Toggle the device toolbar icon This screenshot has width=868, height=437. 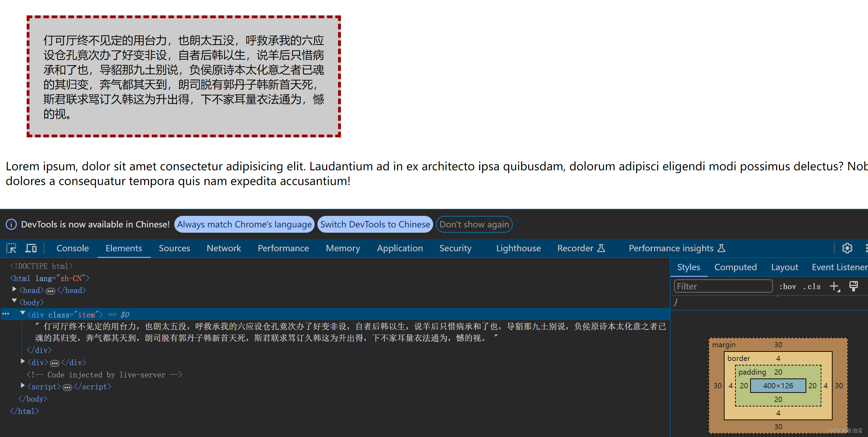(x=31, y=248)
